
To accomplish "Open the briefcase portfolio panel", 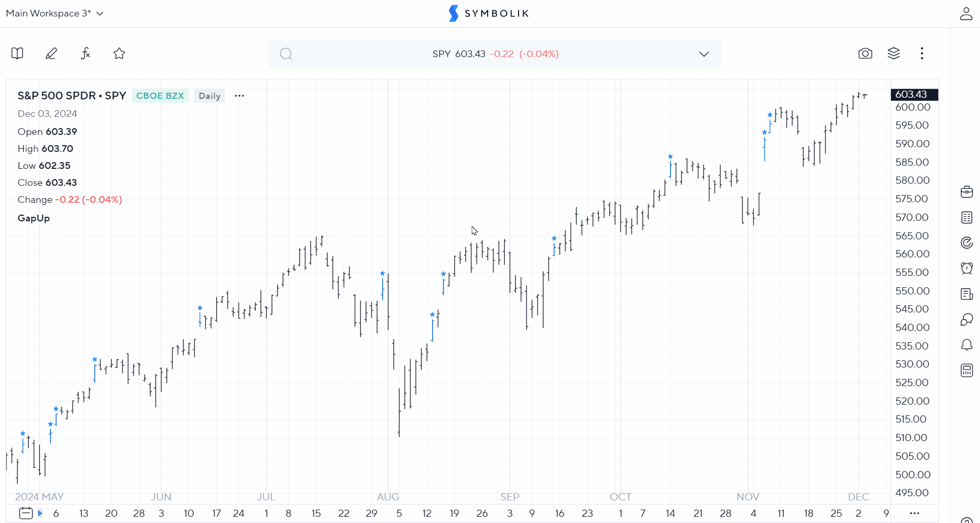I will pyautogui.click(x=967, y=191).
